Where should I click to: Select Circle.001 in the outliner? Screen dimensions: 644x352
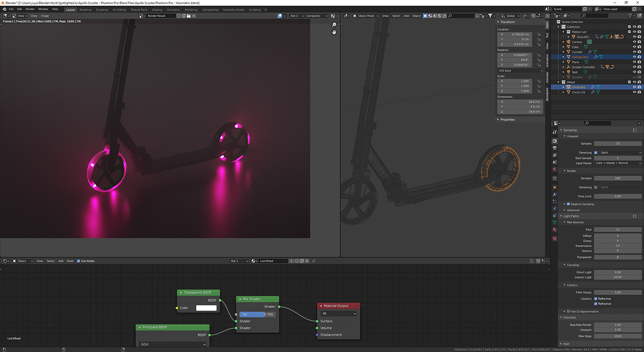[x=579, y=87]
